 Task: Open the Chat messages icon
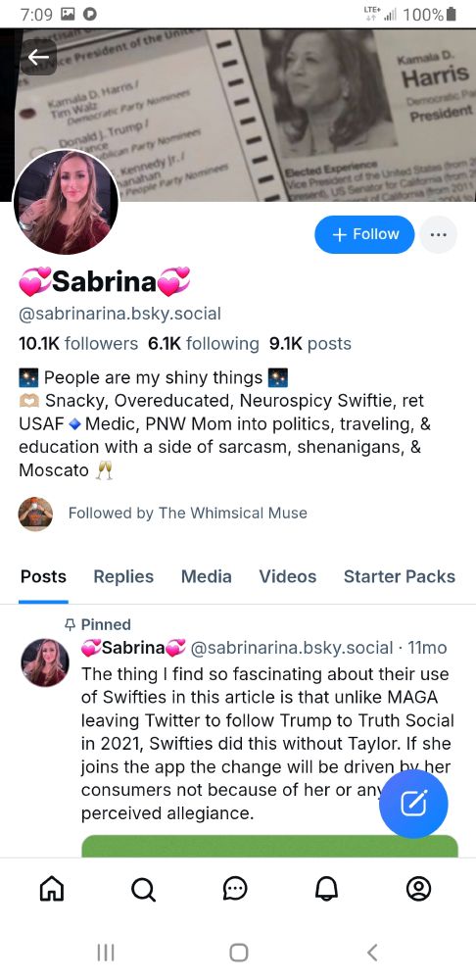[235, 888]
